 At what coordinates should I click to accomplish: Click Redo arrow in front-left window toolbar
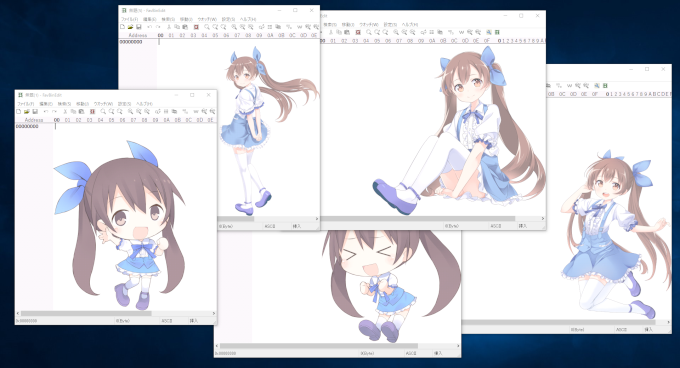[54, 112]
